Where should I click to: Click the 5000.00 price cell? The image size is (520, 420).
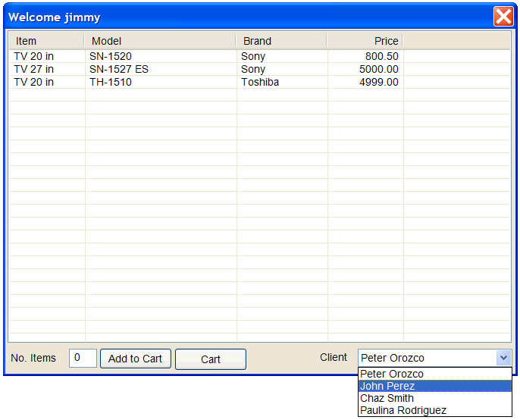coord(365,69)
